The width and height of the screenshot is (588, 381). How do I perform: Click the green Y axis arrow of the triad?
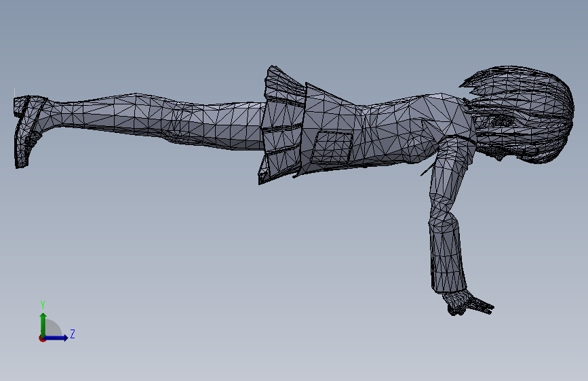43,325
